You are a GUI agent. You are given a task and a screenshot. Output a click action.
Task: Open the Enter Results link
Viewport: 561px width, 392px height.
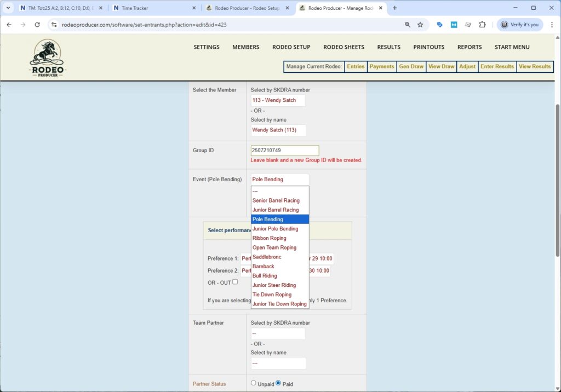[x=497, y=67]
